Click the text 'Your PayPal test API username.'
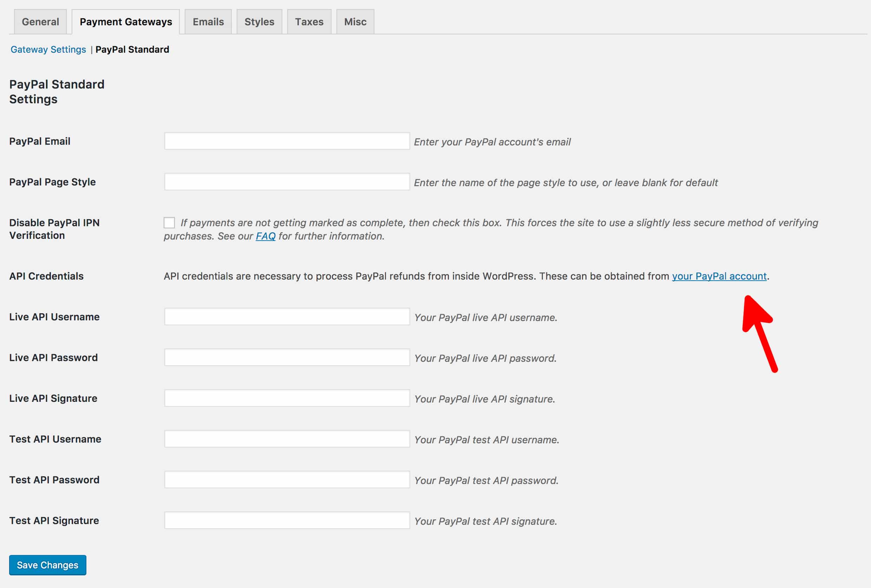Screen dimensions: 871x588 [x=487, y=440]
